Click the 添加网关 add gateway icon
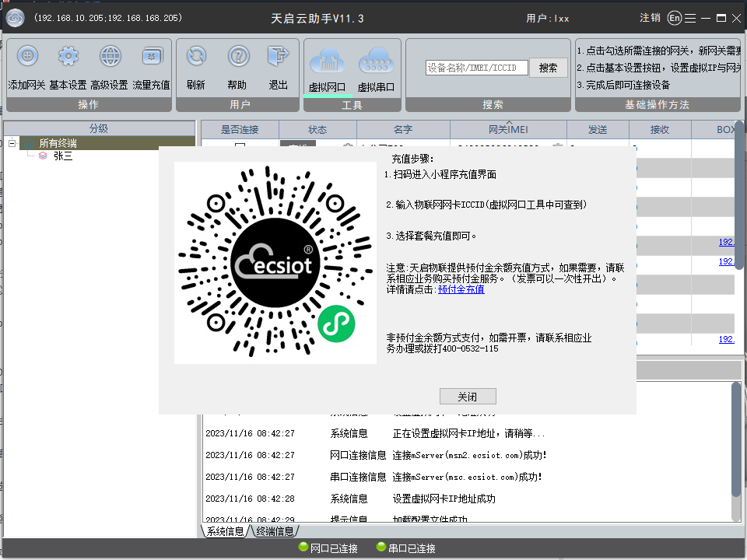747x560 pixels. click(27, 56)
